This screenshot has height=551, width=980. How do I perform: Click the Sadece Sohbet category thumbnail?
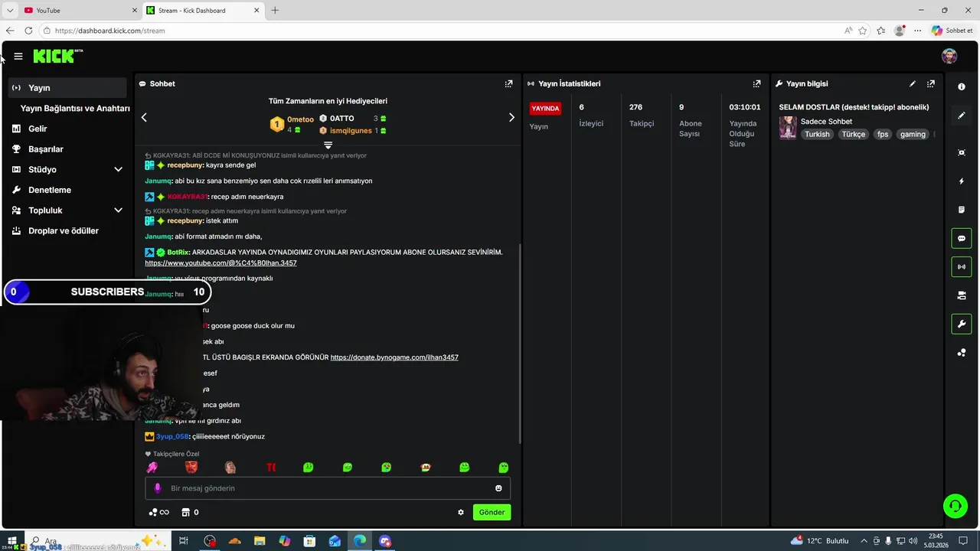coord(788,128)
